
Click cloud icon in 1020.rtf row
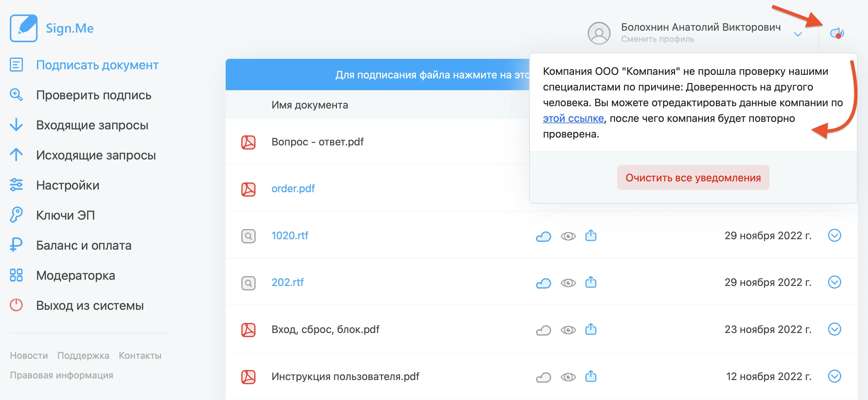tap(543, 236)
